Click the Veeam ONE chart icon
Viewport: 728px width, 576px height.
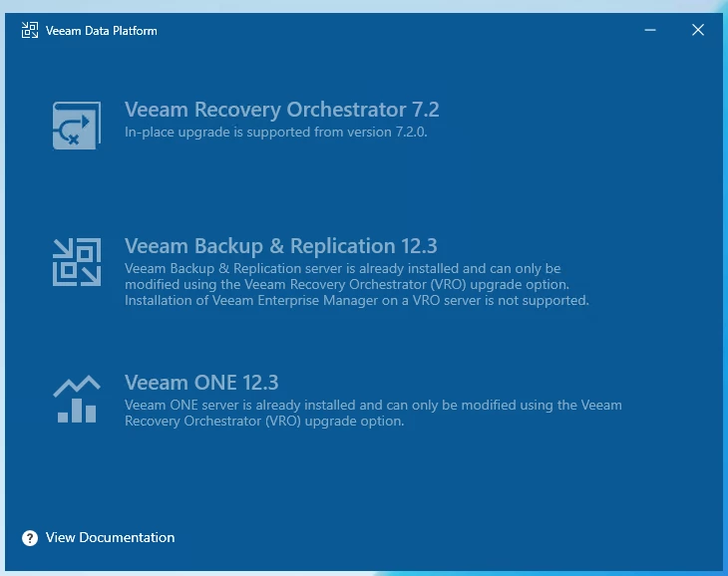[x=77, y=399]
